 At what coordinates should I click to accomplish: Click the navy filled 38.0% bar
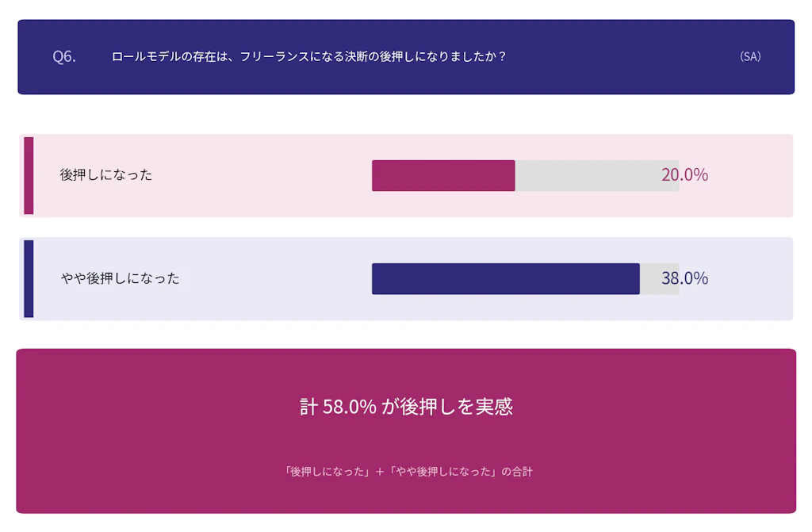click(x=505, y=278)
